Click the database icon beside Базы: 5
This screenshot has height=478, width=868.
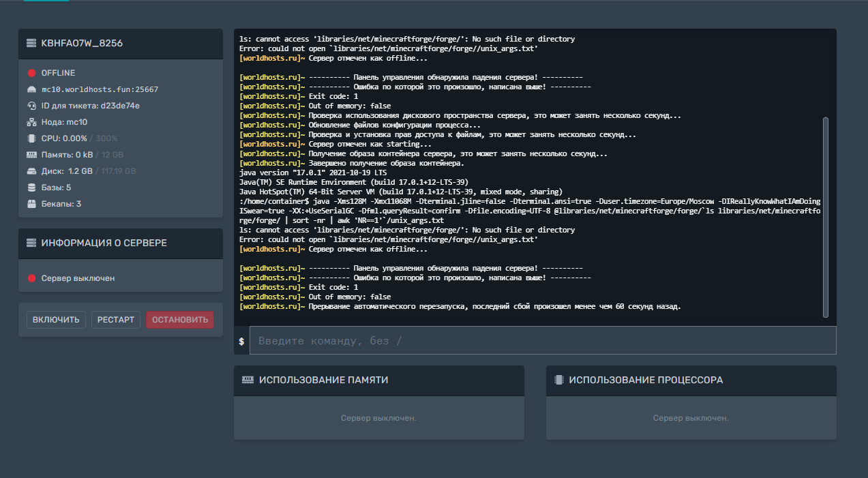click(x=31, y=188)
